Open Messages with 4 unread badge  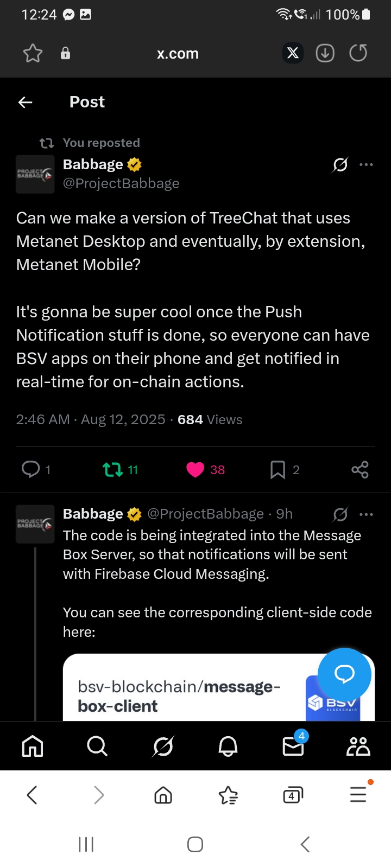(x=294, y=745)
